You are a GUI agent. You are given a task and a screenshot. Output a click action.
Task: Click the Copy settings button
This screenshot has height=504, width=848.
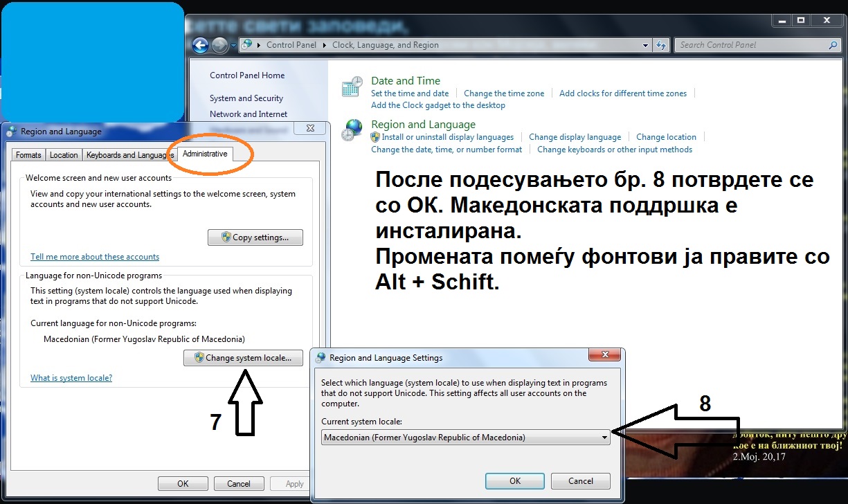[x=255, y=237]
